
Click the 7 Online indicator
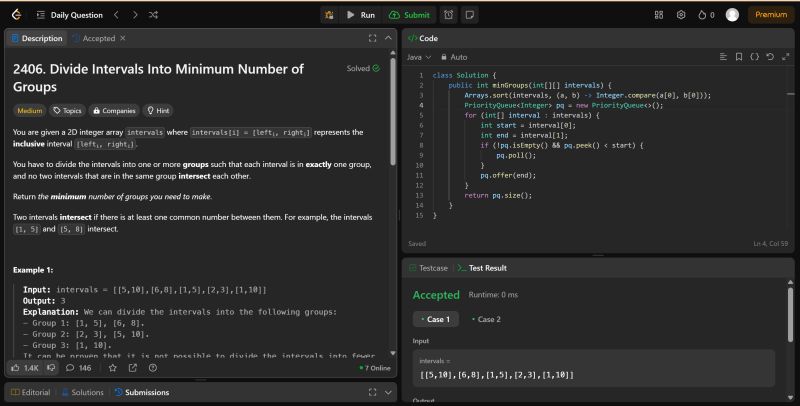pos(375,368)
